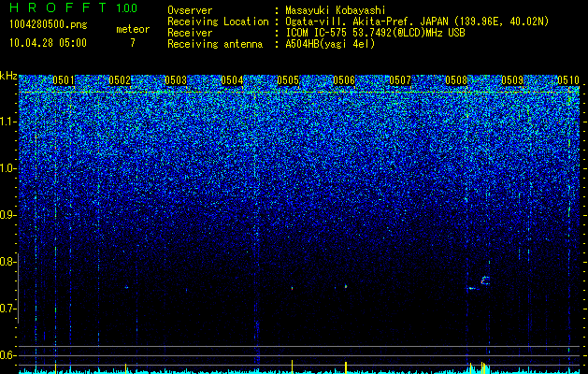Select the file name 1004280500.png
Image resolution: width=588 pixels, height=374 pixels.
pyautogui.click(x=48, y=24)
